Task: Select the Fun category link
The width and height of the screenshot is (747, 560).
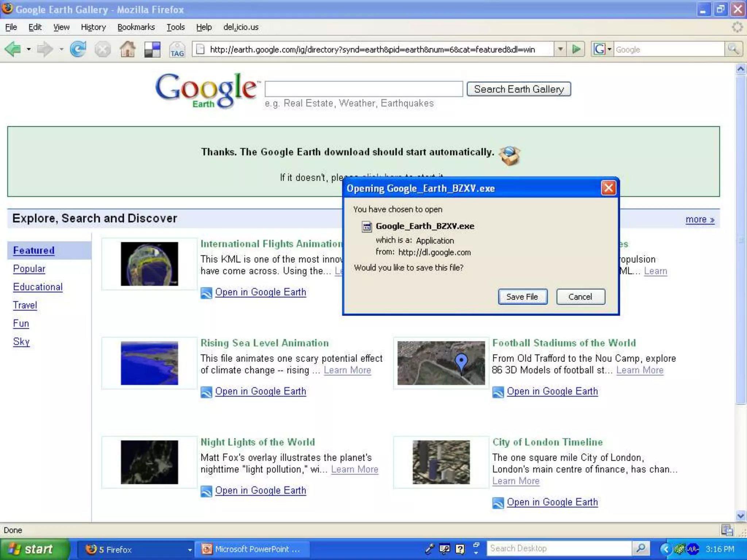Action: tap(21, 323)
